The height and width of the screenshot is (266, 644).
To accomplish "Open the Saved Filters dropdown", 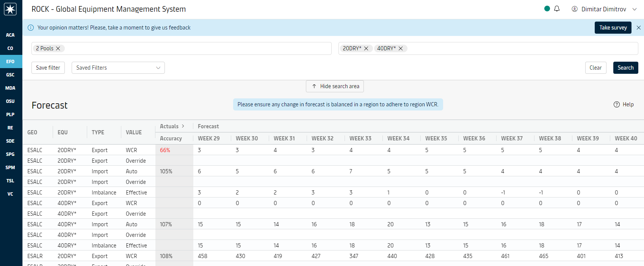I will [118, 68].
